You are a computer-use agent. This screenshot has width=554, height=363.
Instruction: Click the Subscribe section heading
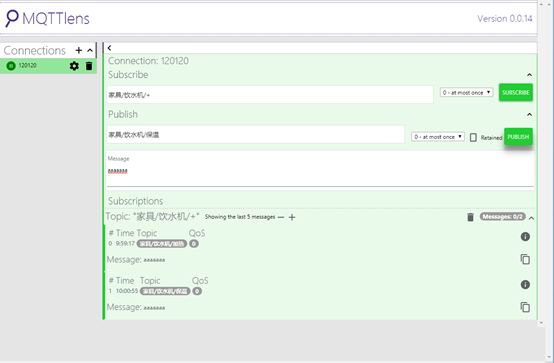click(128, 75)
